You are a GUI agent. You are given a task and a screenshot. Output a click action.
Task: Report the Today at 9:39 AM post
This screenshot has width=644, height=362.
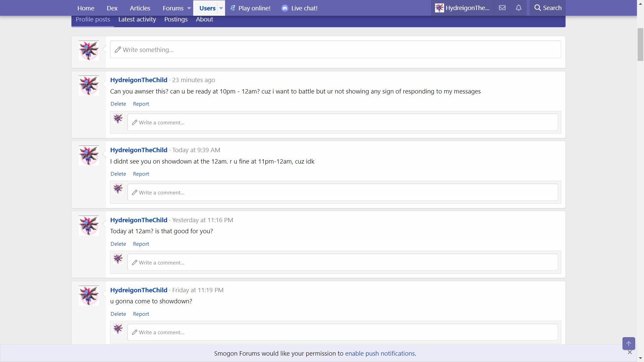click(x=141, y=174)
